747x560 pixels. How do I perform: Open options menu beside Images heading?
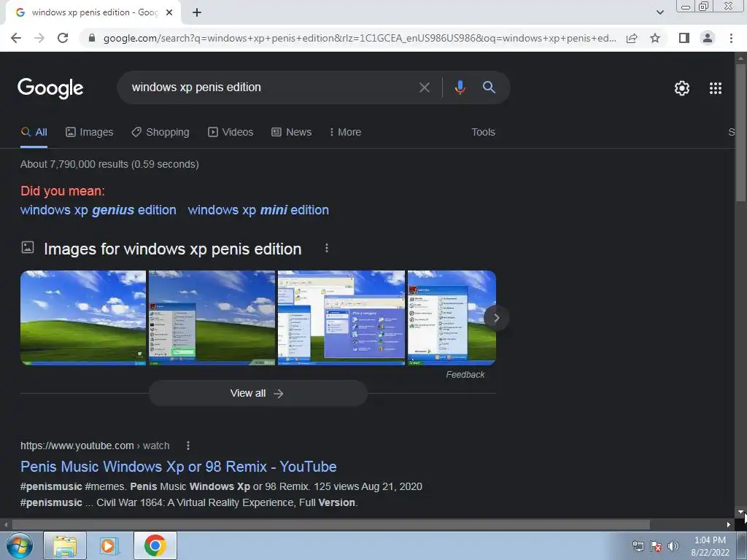326,248
